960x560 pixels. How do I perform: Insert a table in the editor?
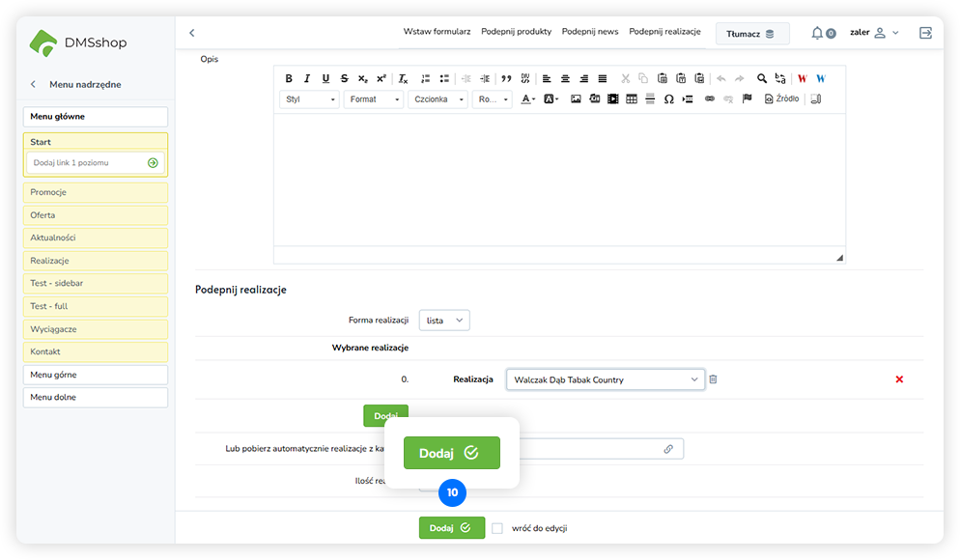tap(632, 99)
